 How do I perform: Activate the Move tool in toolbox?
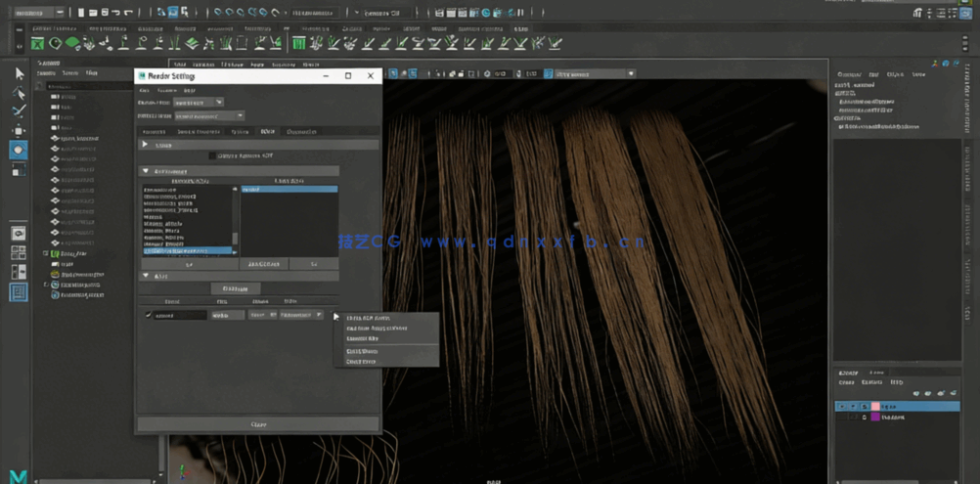click(19, 131)
